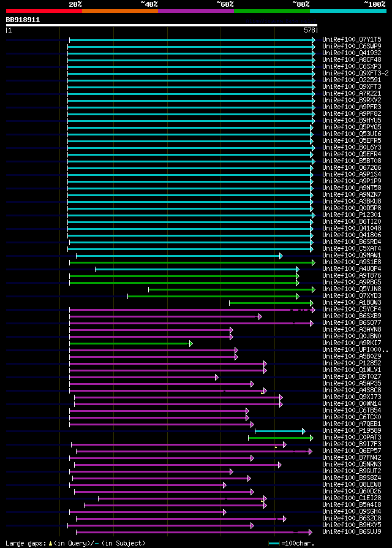Select label UniRef100_A9P1S4
The width and height of the screenshot is (392, 548).
[x=352, y=175]
